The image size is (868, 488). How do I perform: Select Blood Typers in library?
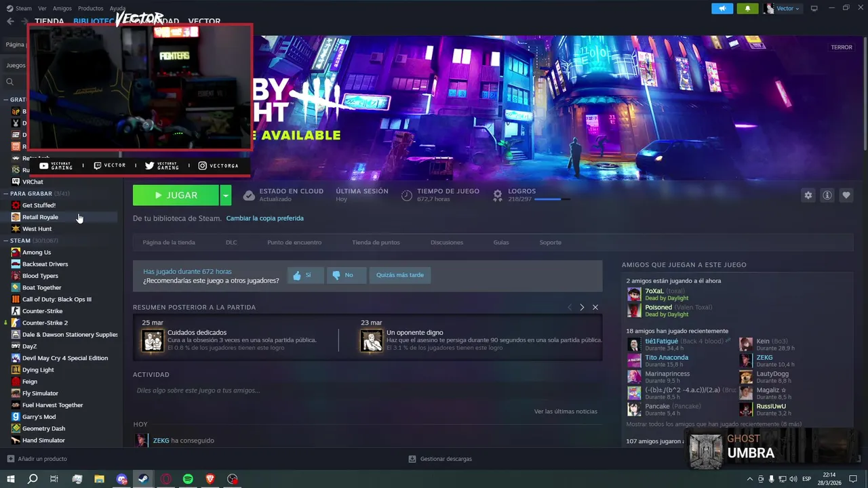[x=40, y=276]
